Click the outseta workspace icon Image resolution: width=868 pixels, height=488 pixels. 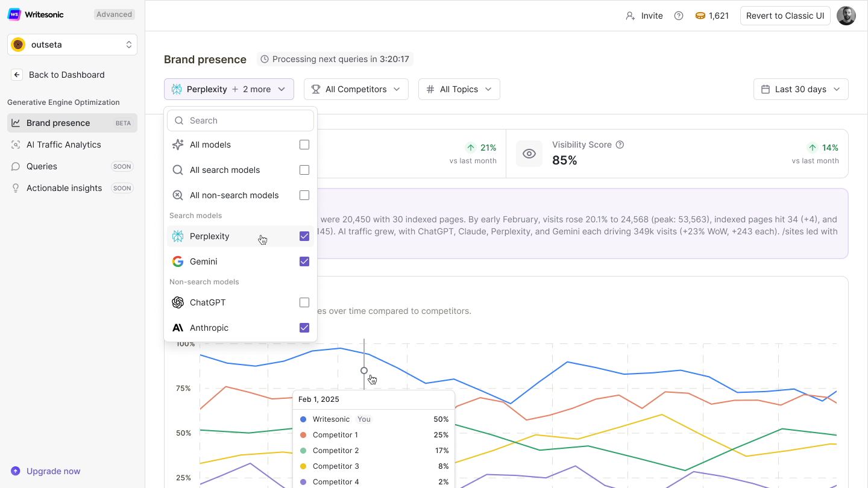(x=18, y=45)
